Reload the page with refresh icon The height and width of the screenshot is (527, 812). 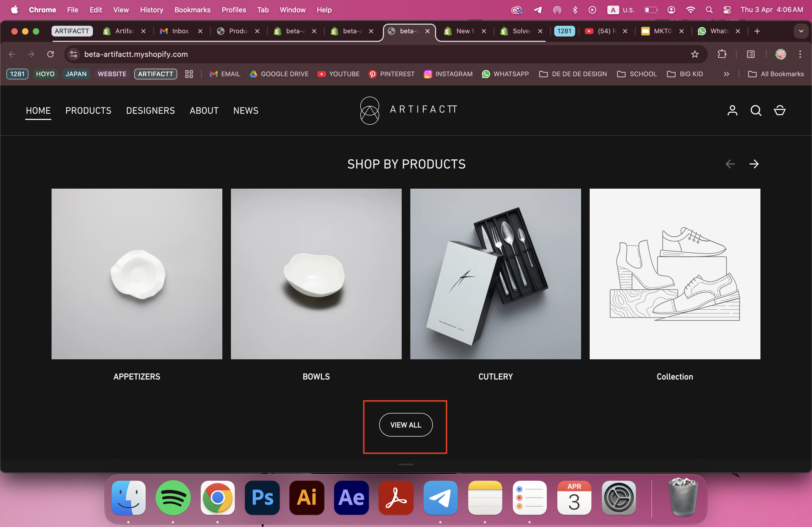50,54
